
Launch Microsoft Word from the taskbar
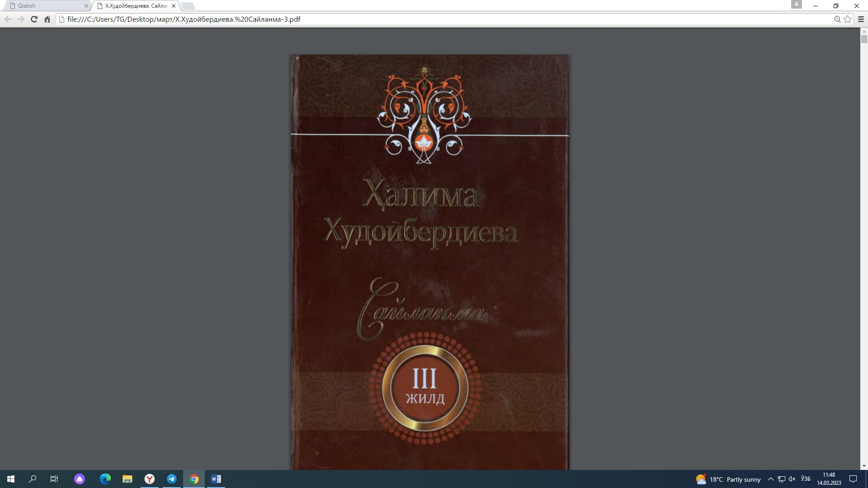pyautogui.click(x=216, y=479)
